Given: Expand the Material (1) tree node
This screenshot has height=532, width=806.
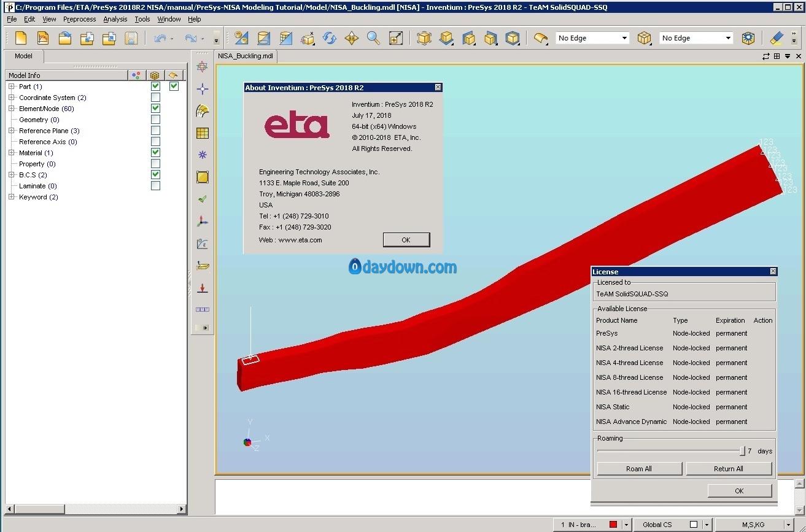Looking at the screenshot, I should click(12, 153).
